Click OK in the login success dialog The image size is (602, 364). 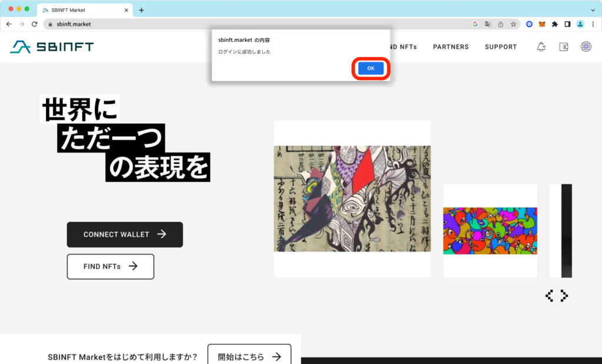tap(370, 68)
